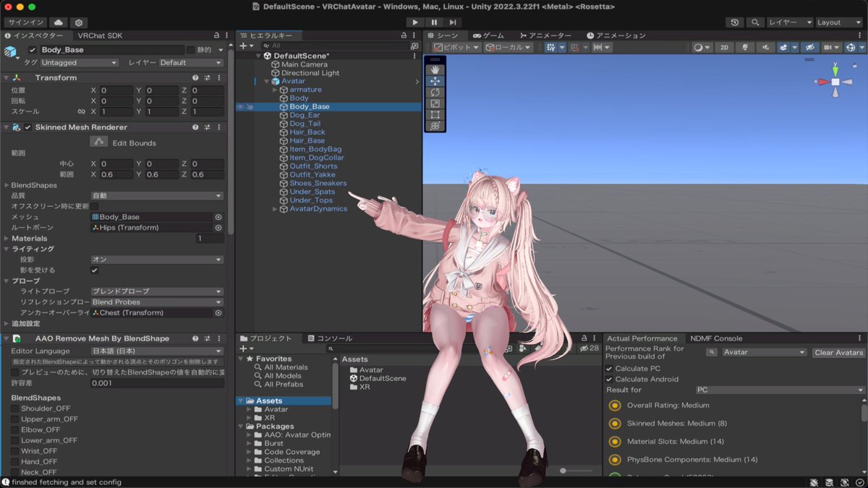The width and height of the screenshot is (868, 488).
Task: Select the Scale tool
Action: coord(435,103)
